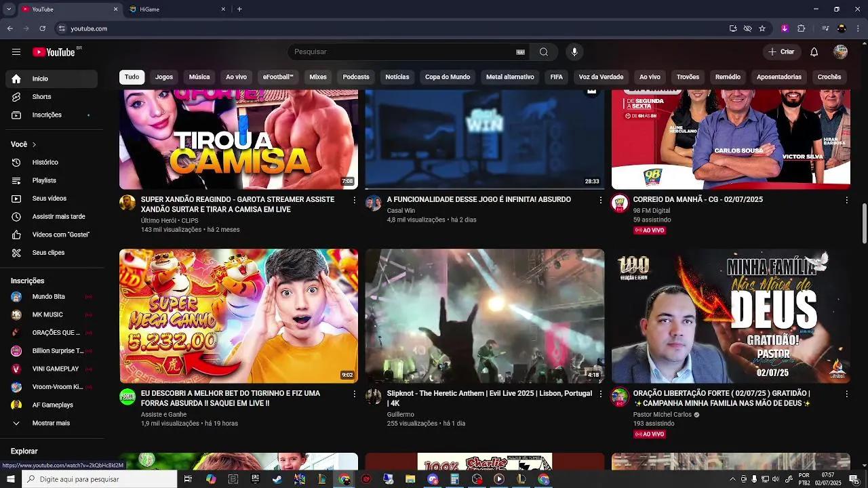Select the Copa do Mundo chip
The height and width of the screenshot is (488, 868).
tap(448, 77)
